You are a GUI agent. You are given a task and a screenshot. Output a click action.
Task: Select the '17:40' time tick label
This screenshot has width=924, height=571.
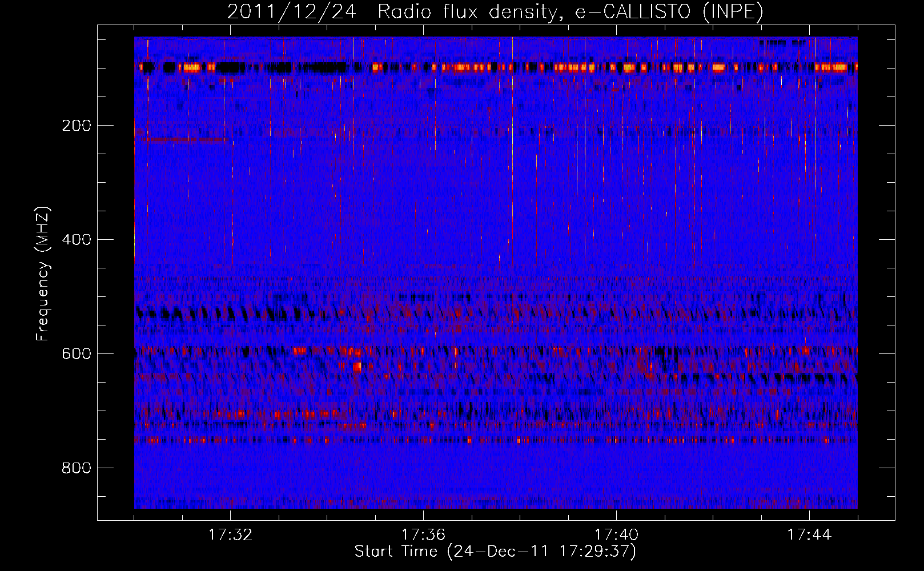(x=616, y=535)
